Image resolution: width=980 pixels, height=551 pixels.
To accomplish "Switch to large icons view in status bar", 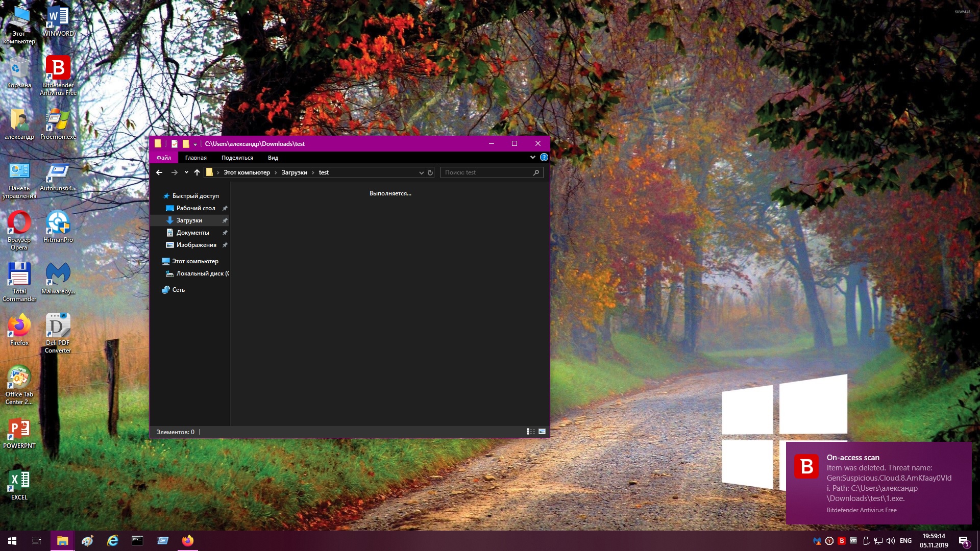I will [542, 432].
